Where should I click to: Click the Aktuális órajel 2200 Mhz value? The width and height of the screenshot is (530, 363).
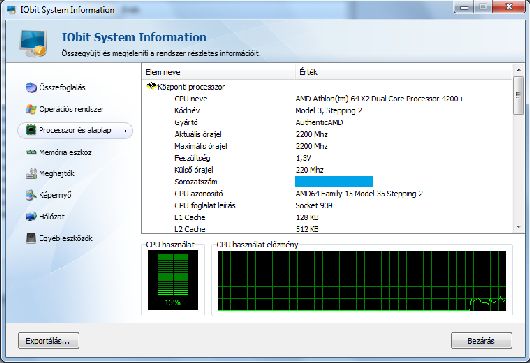coord(311,134)
